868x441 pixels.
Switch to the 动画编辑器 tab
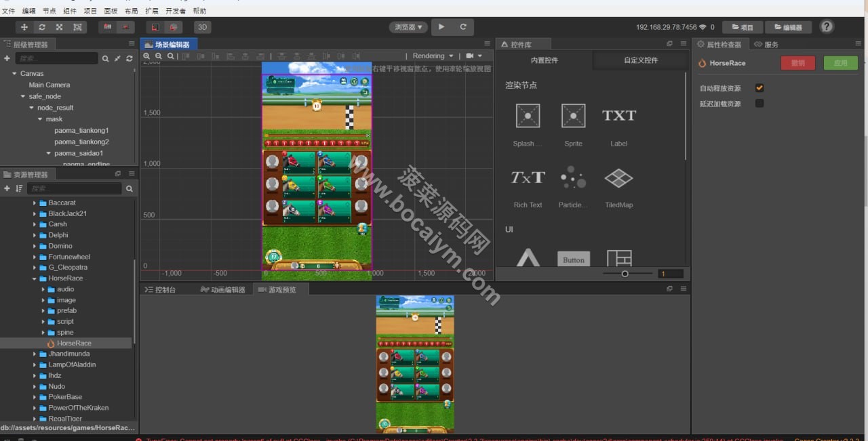click(x=223, y=289)
